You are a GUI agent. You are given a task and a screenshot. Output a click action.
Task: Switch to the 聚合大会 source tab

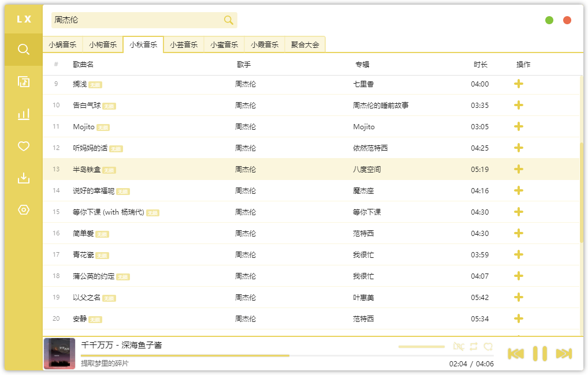click(305, 44)
